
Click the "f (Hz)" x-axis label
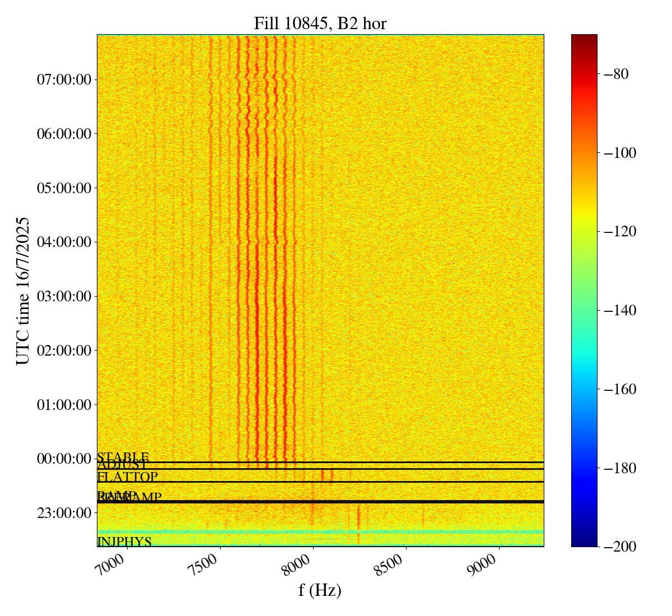coord(320,590)
